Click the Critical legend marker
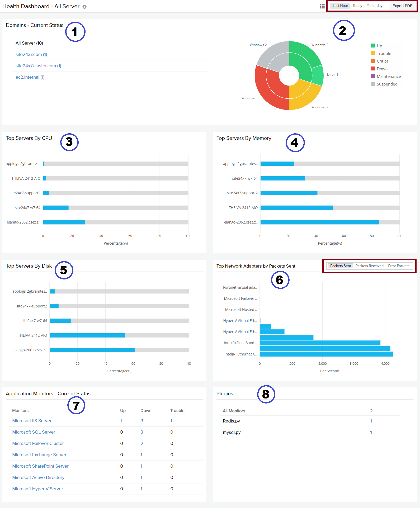This screenshot has width=420, height=508. pos(373,61)
